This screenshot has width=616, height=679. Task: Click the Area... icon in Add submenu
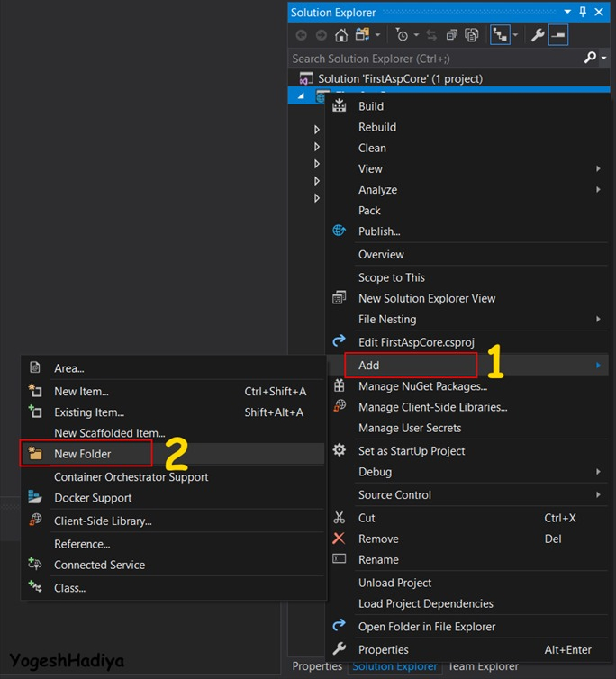[35, 367]
